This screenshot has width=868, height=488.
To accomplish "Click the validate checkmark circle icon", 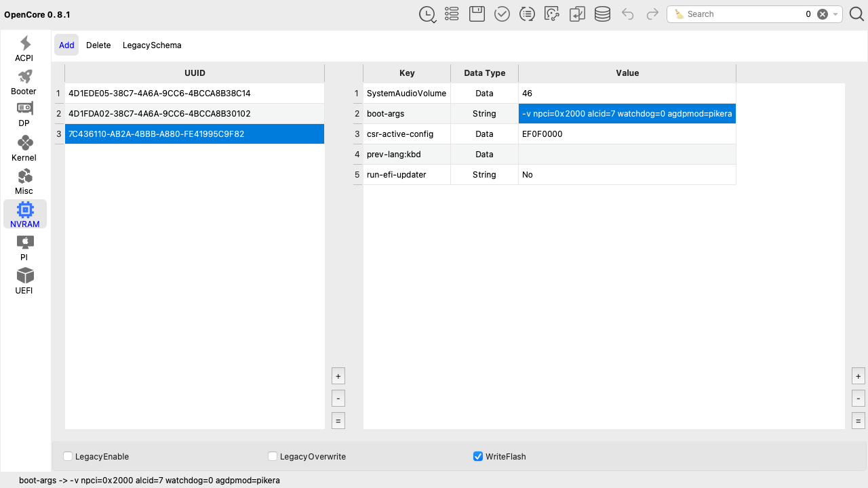I will (502, 14).
